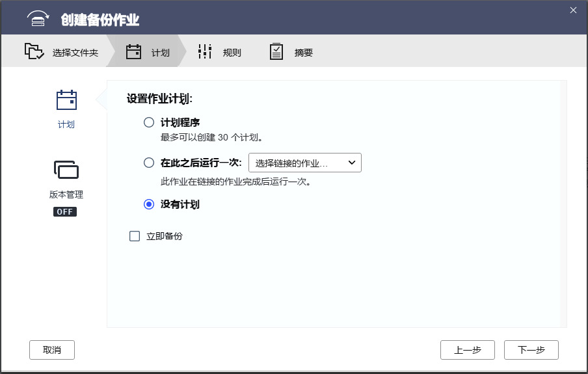Click the 摘要 step clipboard icon

[x=276, y=51]
